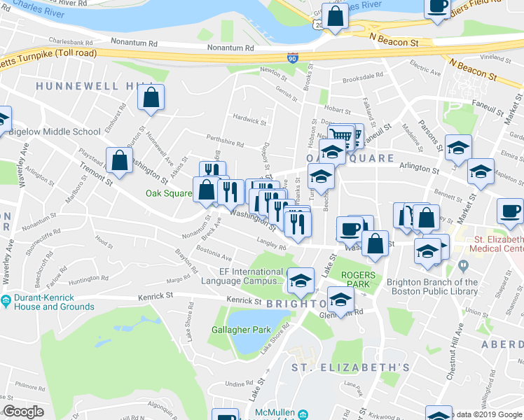Open the restaurant marker above Langley Rd
This screenshot has height=420, width=524.
(x=298, y=226)
